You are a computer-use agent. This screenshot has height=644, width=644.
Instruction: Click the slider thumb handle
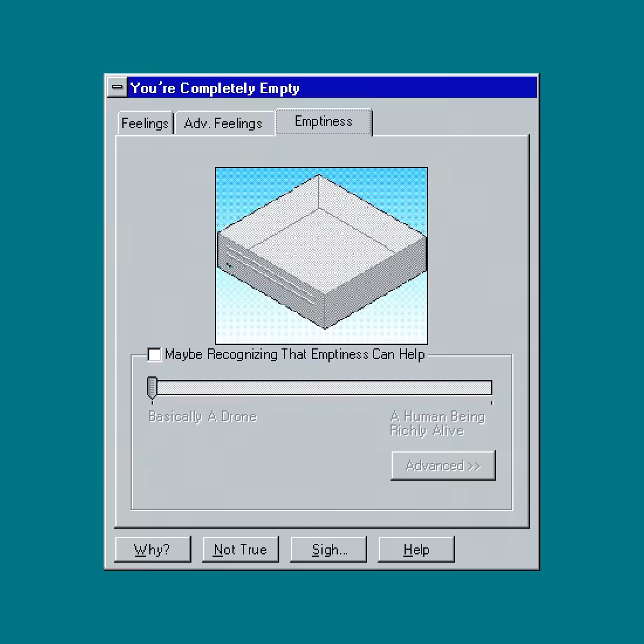click(152, 388)
